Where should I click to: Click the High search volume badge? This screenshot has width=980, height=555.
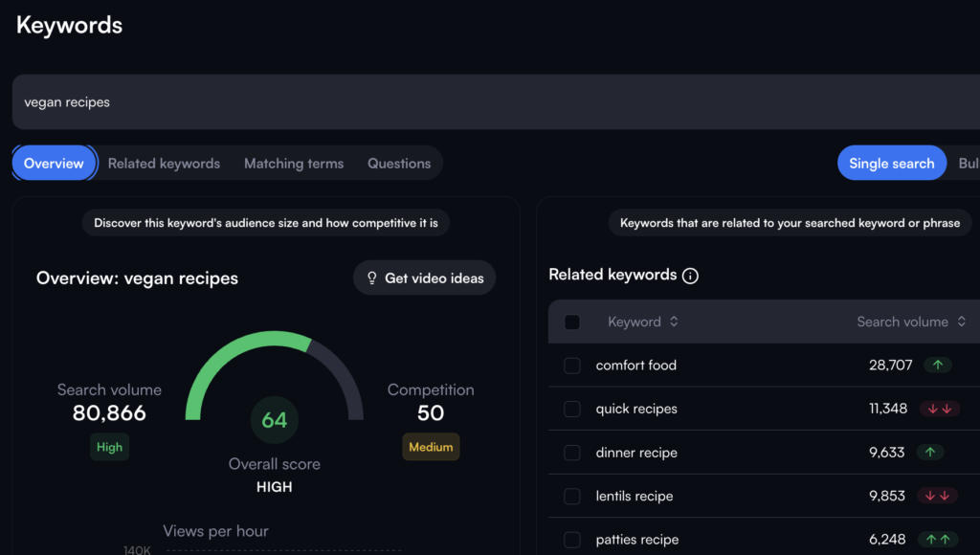[x=109, y=446]
